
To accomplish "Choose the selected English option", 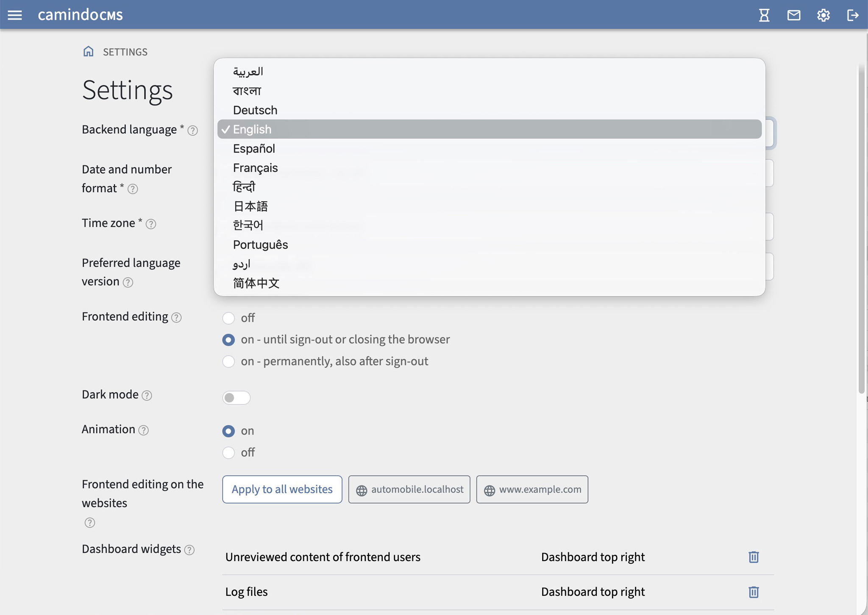I will [489, 129].
